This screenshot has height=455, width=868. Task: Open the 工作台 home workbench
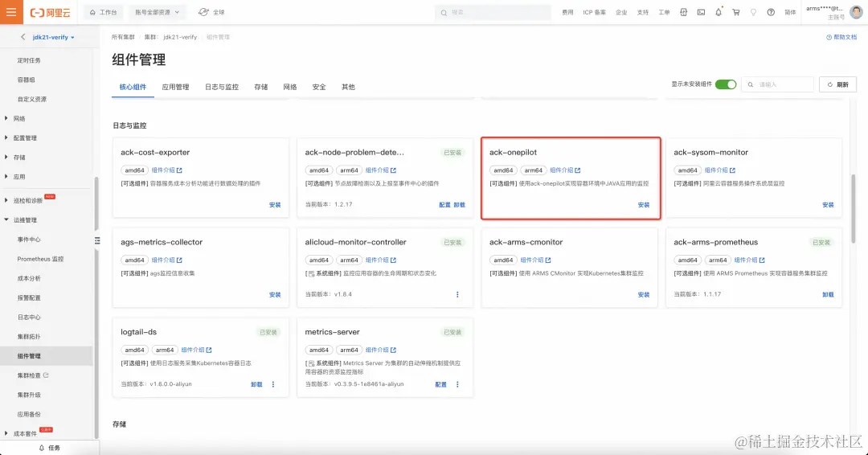tap(104, 12)
